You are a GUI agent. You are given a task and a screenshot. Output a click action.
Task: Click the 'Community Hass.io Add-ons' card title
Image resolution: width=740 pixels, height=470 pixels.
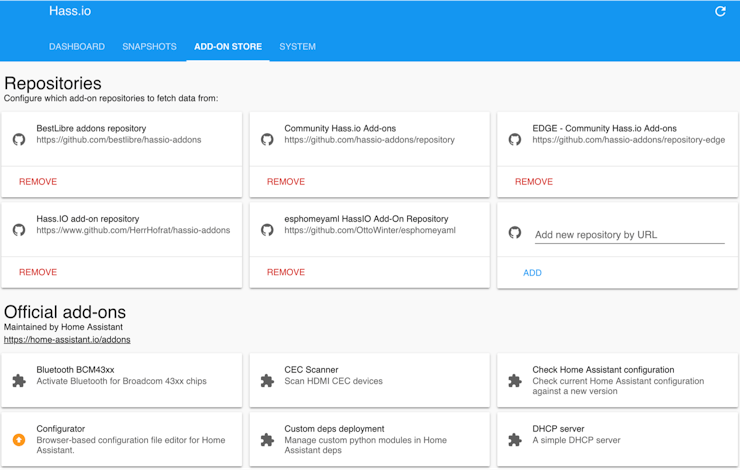coord(340,128)
